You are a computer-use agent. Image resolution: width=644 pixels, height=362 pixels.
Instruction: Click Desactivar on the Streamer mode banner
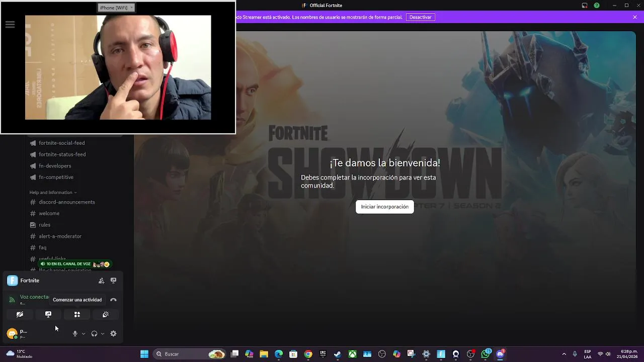(420, 17)
